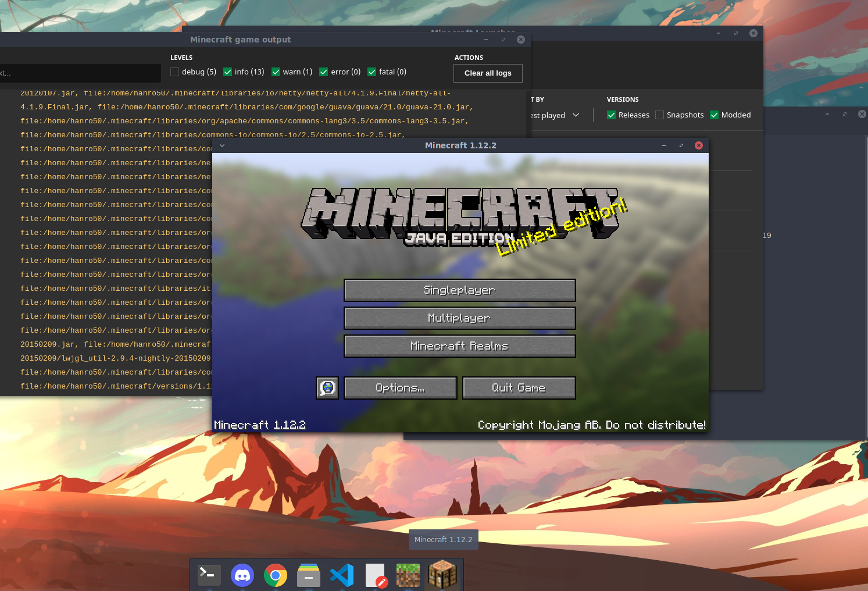This screenshot has height=591, width=868.
Task: Enable Snapshots in launcher versions
Action: click(659, 115)
